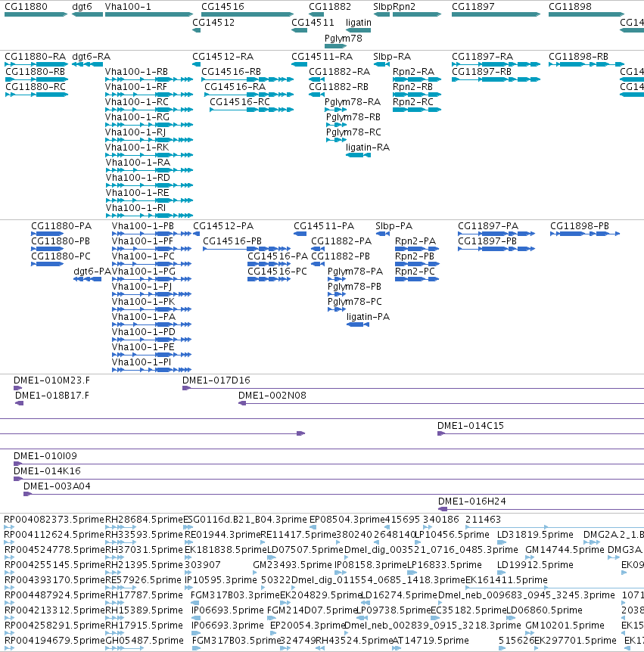Open protein CG14512-PA

[223, 226]
